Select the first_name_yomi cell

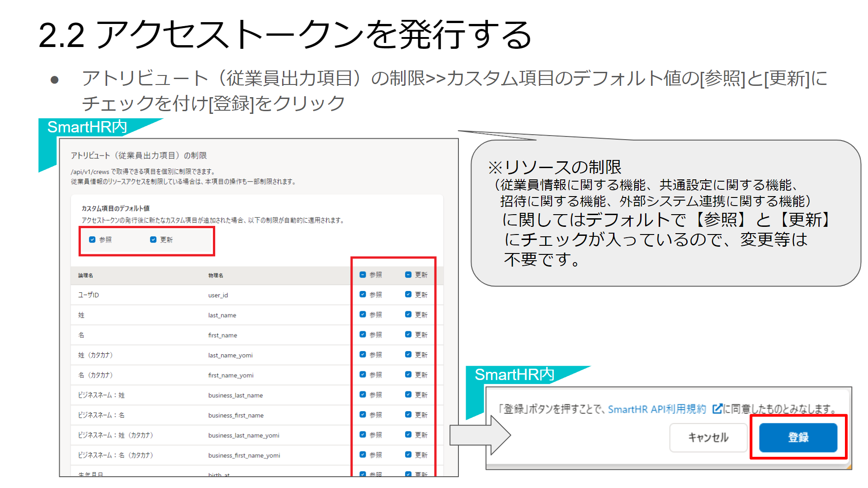231,375
